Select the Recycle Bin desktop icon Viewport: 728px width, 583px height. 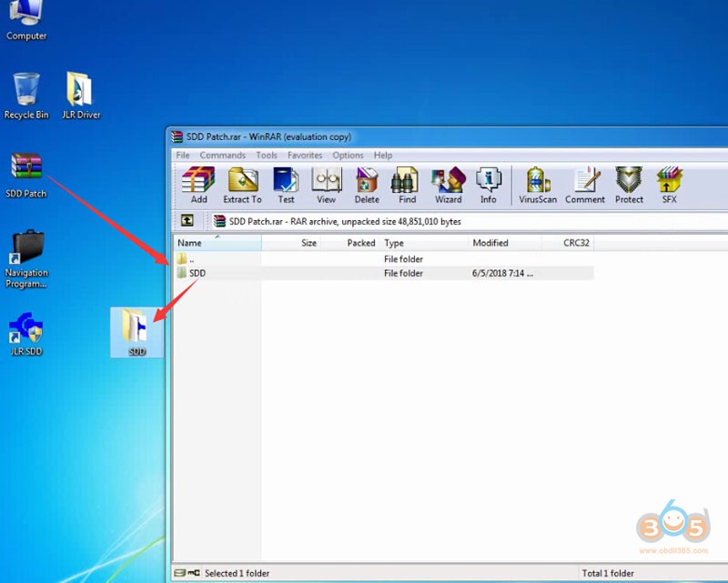[26, 96]
